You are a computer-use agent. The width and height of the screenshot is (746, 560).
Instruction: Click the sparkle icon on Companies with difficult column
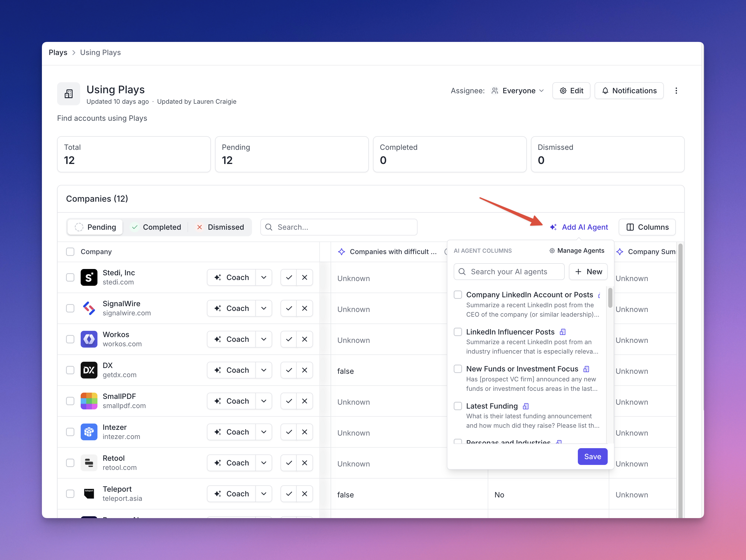[x=341, y=251]
